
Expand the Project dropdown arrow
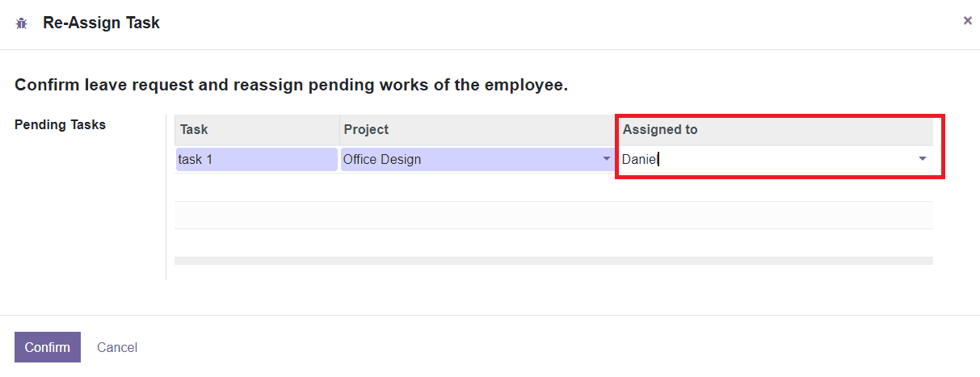pyautogui.click(x=607, y=159)
